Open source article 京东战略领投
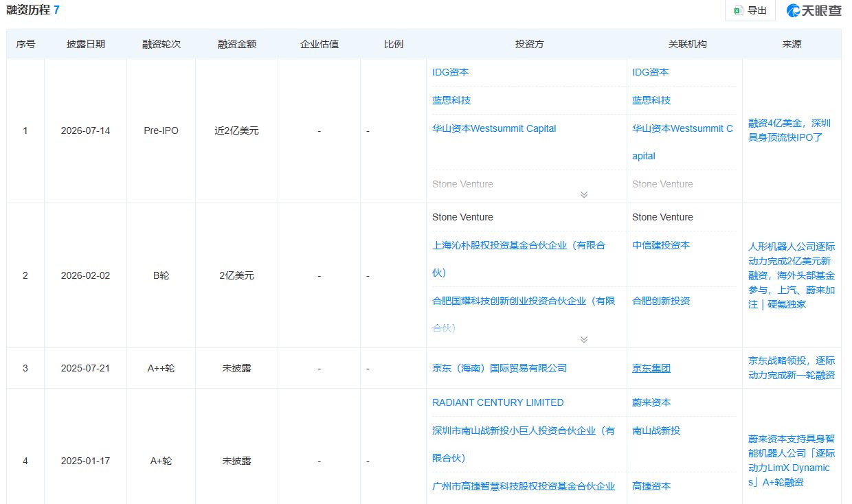The width and height of the screenshot is (852, 504). (x=792, y=368)
